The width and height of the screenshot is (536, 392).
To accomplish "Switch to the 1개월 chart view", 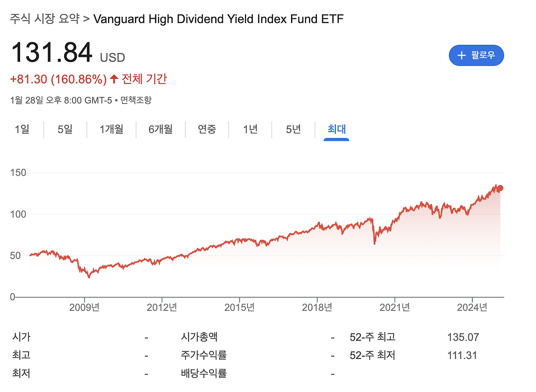I will click(x=111, y=130).
